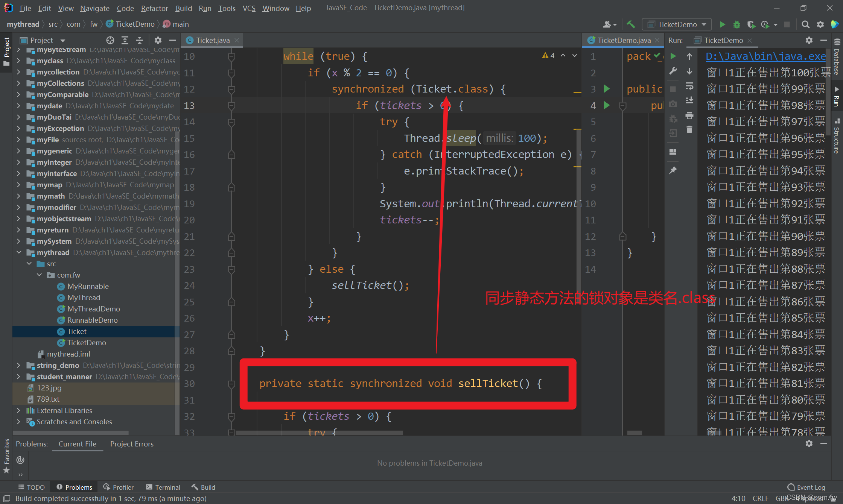Click the java.exe path link in console
This screenshot has height=504, width=843.
point(765,56)
